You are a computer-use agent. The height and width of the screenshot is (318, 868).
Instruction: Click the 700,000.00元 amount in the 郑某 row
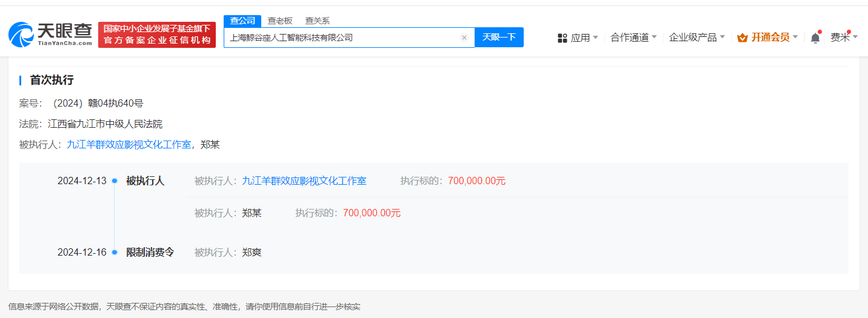(x=372, y=213)
